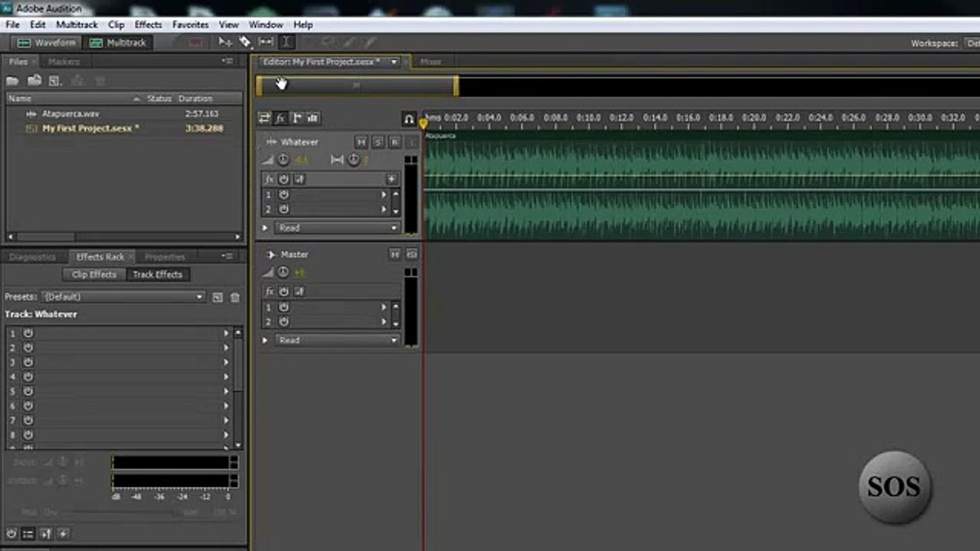Viewport: 980px width, 551px height.
Task: Open Whatever track automation mode dropdown
Action: tap(338, 228)
